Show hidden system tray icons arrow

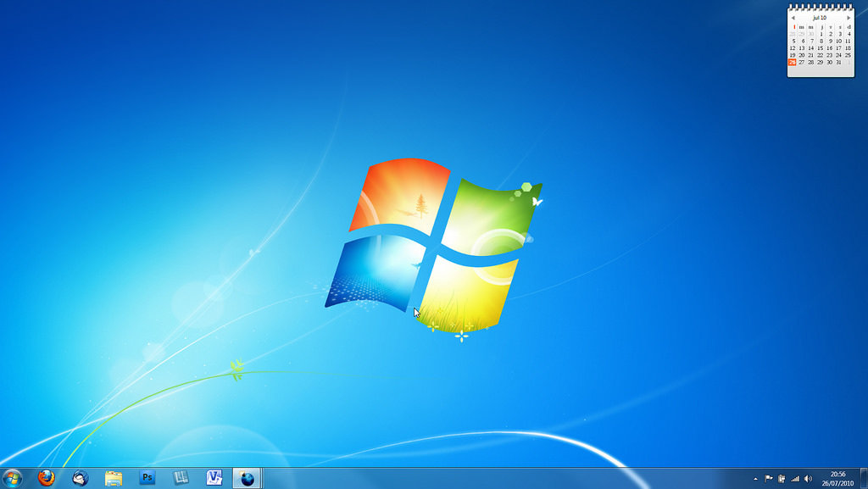click(x=755, y=479)
